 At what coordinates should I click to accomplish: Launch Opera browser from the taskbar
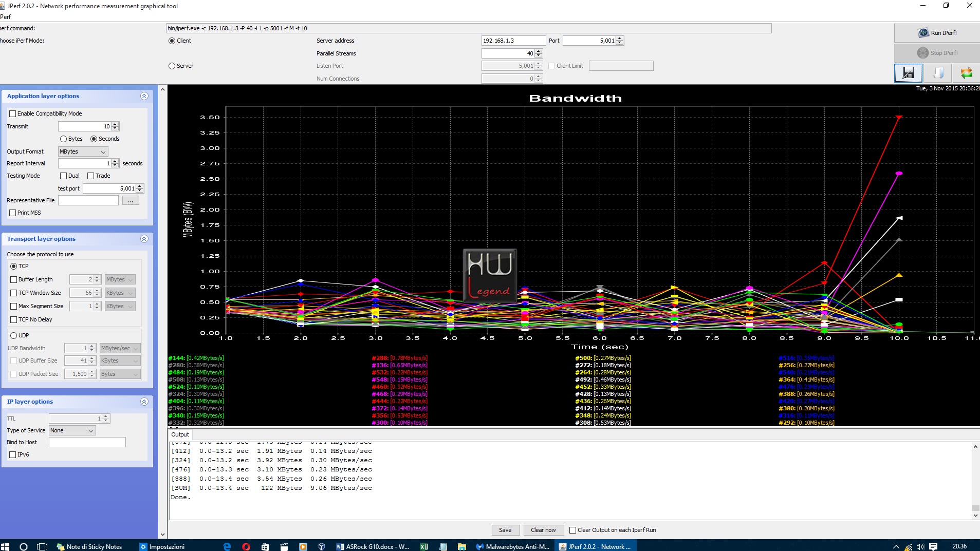(246, 546)
